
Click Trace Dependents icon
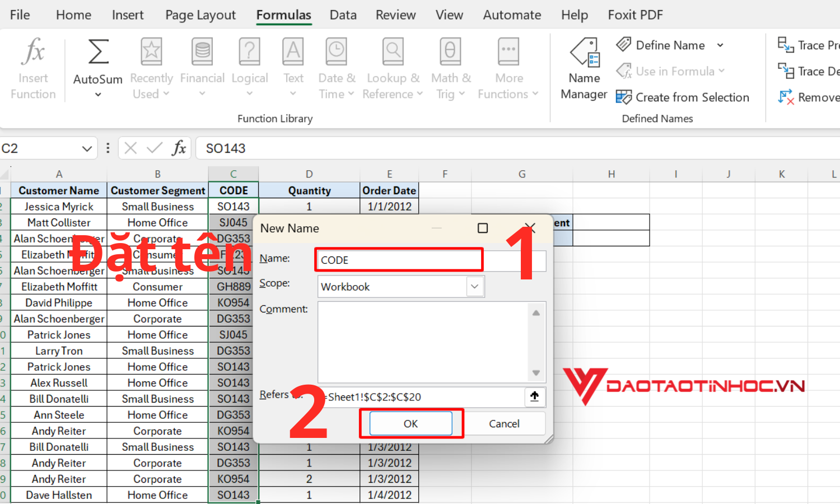(786, 71)
